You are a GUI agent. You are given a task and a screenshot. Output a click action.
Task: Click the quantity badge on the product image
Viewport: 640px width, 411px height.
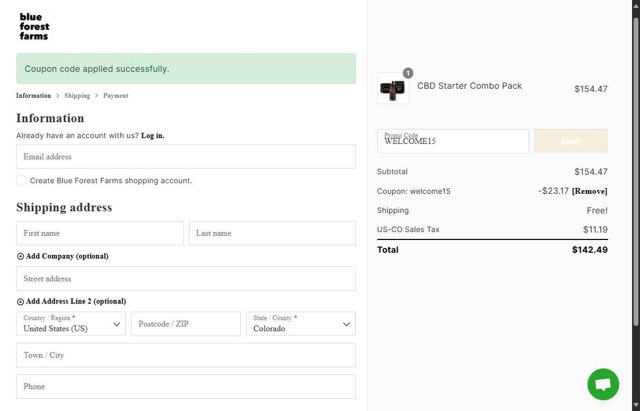coord(408,73)
